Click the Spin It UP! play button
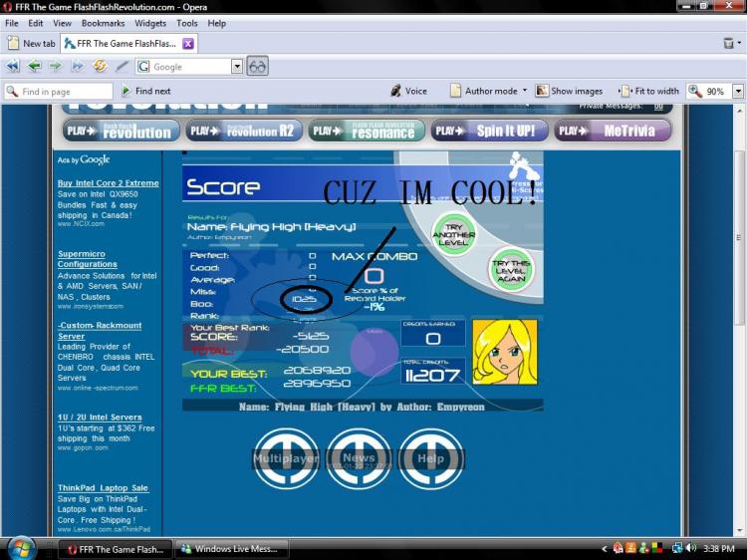The height and width of the screenshot is (560, 747). tap(489, 131)
